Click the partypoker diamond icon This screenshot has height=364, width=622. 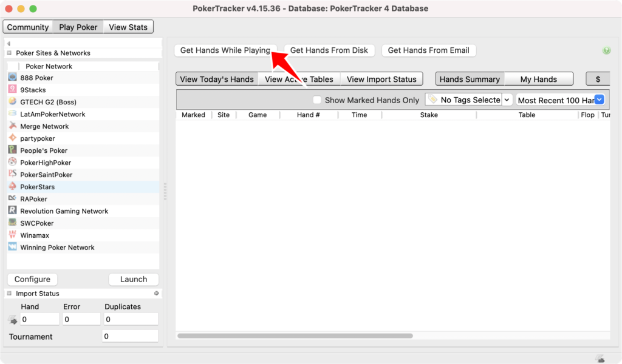point(13,138)
